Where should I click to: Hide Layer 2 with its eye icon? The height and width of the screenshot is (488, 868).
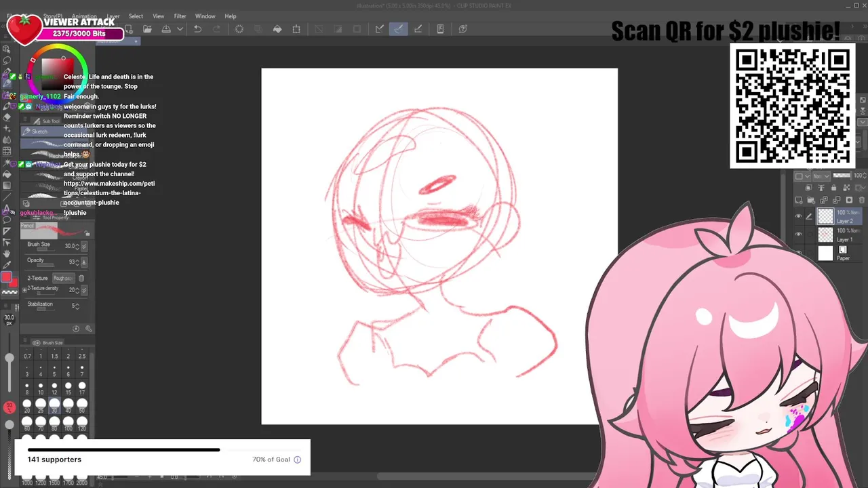click(799, 217)
